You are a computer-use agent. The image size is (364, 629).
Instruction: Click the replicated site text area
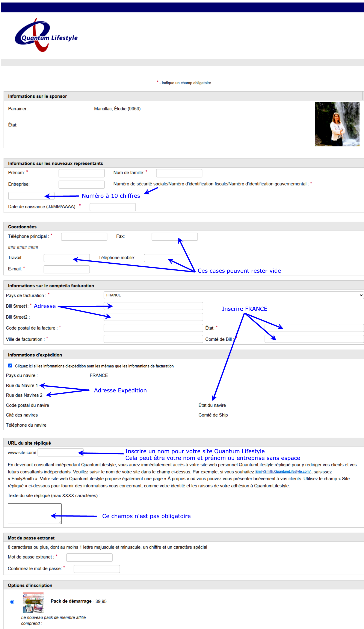coord(35,514)
